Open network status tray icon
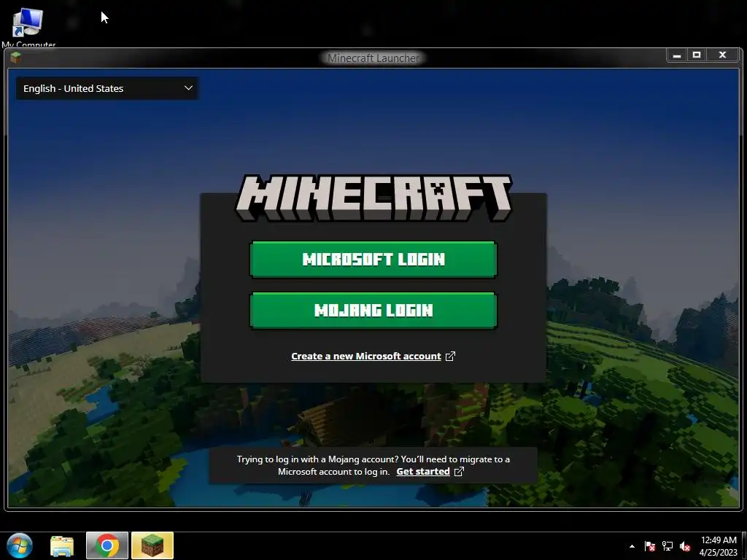The width and height of the screenshot is (747, 560). coord(667,546)
